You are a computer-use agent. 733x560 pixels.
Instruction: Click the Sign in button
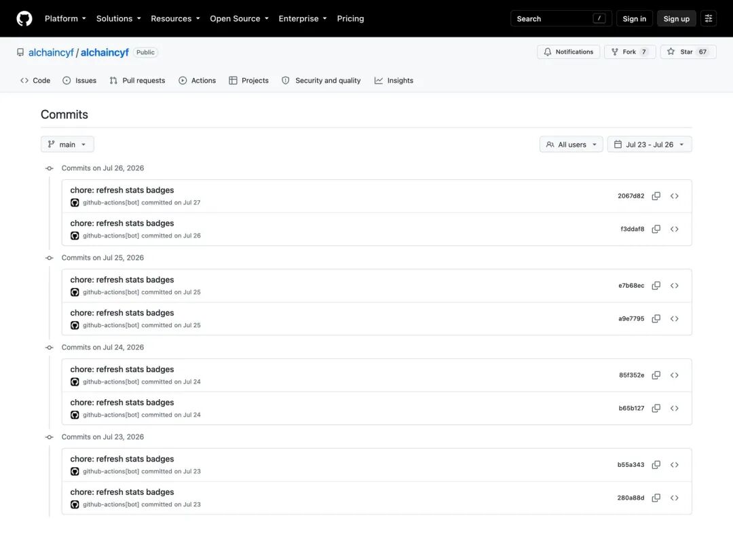(634, 19)
